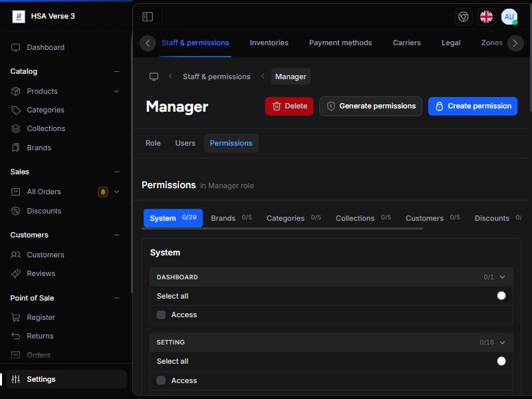Open the Carriers tab

pyautogui.click(x=406, y=43)
